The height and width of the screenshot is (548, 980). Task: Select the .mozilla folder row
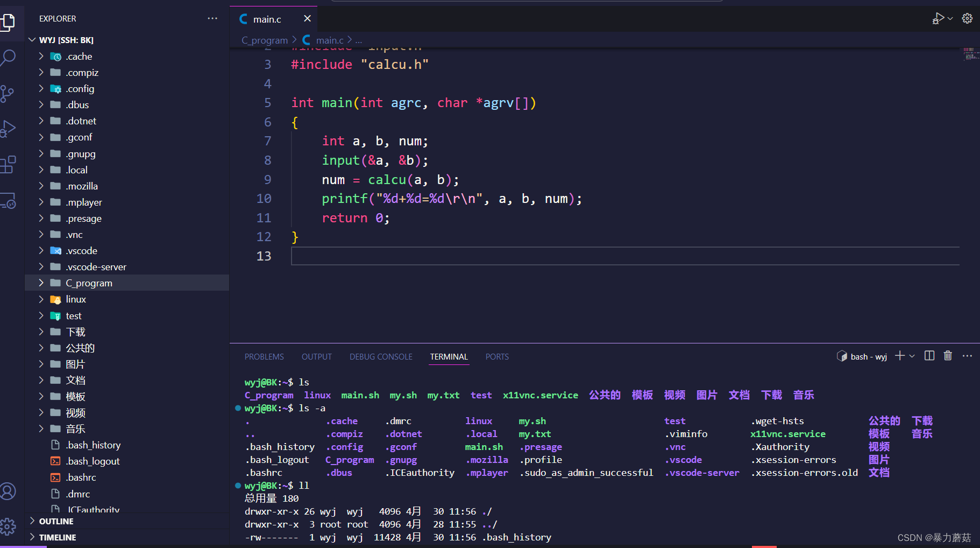click(127, 186)
